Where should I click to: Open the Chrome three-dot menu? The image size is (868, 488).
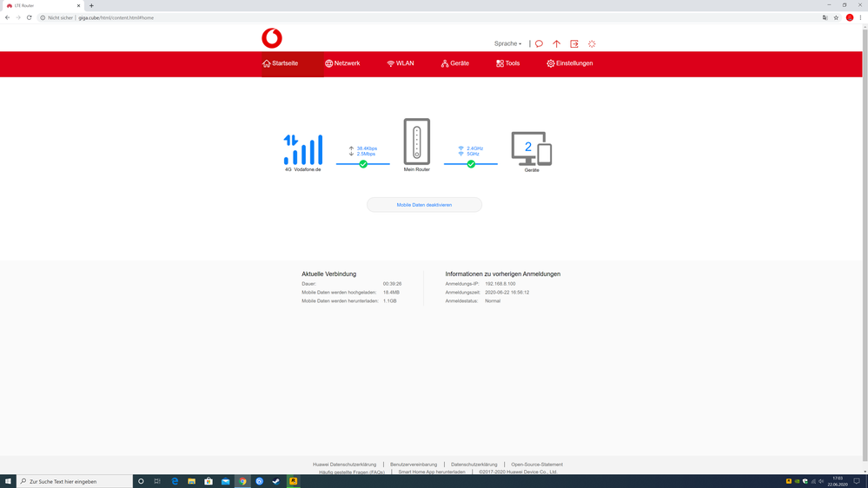point(860,17)
